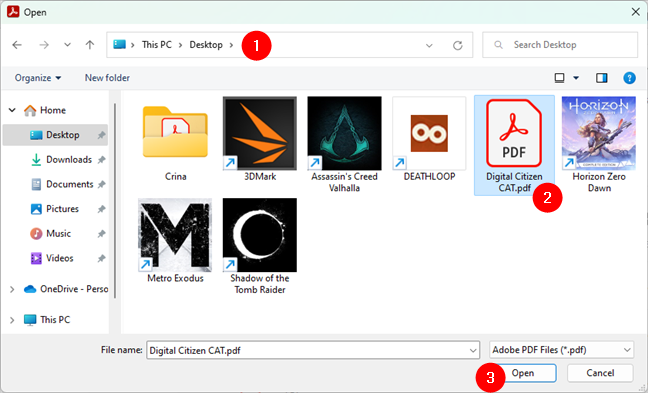
Task: Select Shadow of the Tomb Raider shortcut
Action: (260, 246)
